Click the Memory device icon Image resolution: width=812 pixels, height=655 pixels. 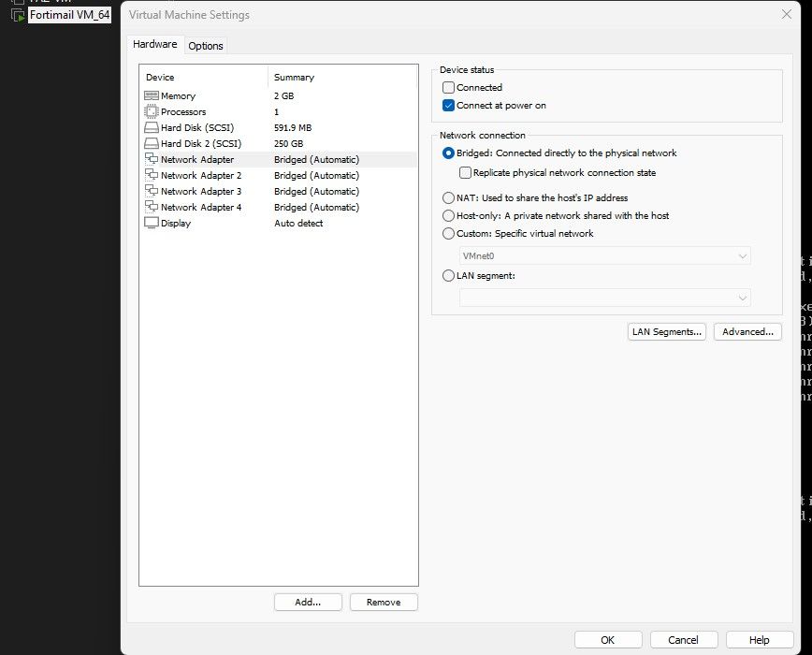(x=152, y=95)
